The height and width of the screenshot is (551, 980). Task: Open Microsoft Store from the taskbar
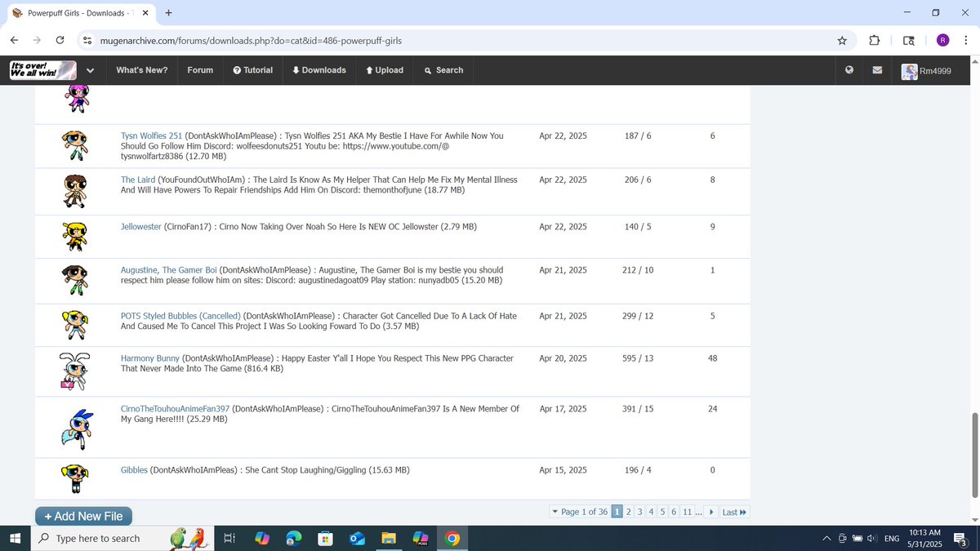pyautogui.click(x=325, y=538)
